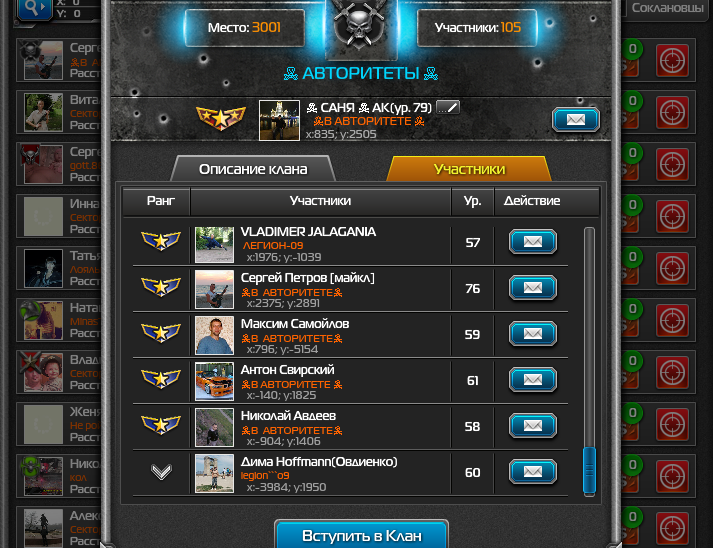The image size is (713, 548).
Task: Open the Соклановцы tab
Action: coord(667,8)
